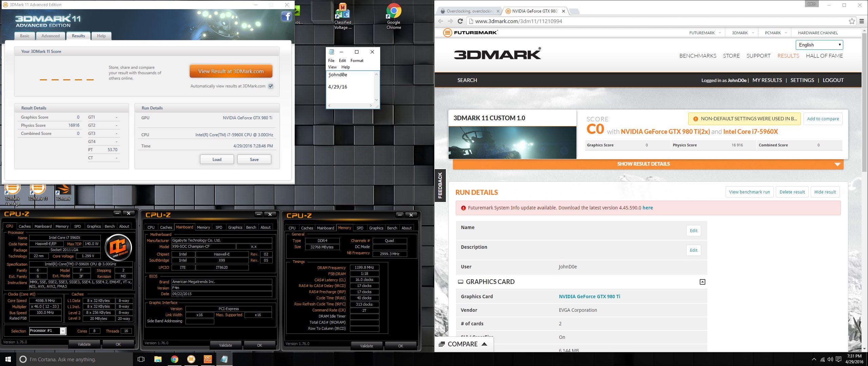Click volume speaker tray icon

point(830,359)
